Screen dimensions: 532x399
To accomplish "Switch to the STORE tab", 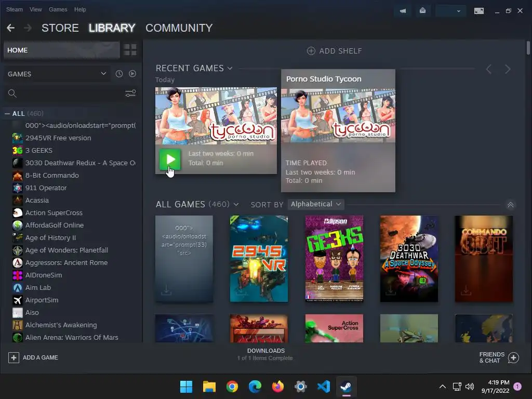I will [60, 28].
